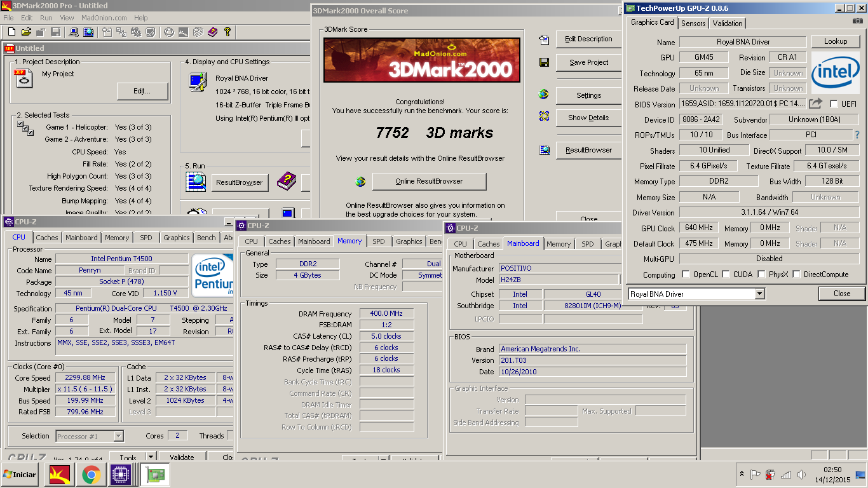Viewport: 868px width, 488px height.
Task: Open the Run menu
Action: tap(46, 18)
